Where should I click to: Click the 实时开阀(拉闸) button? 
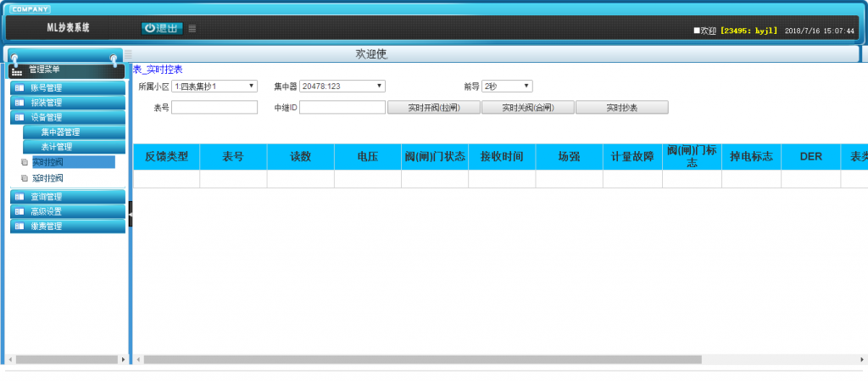[433, 108]
